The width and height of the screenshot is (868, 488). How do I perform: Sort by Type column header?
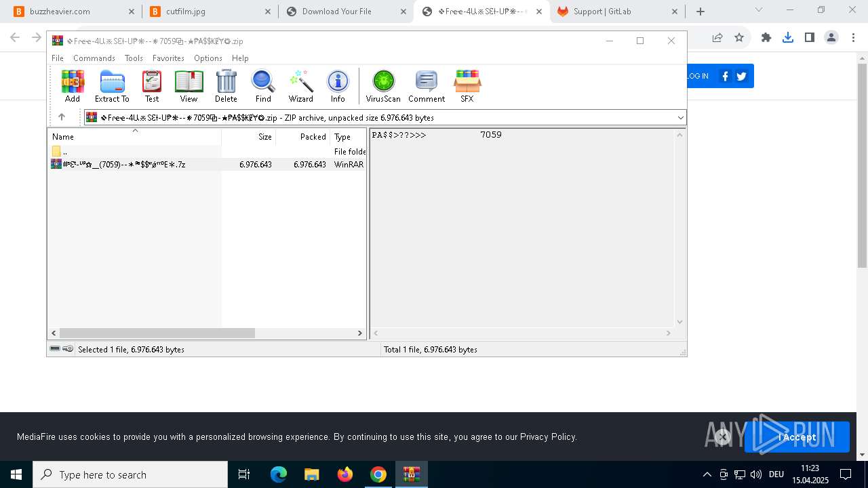348,137
